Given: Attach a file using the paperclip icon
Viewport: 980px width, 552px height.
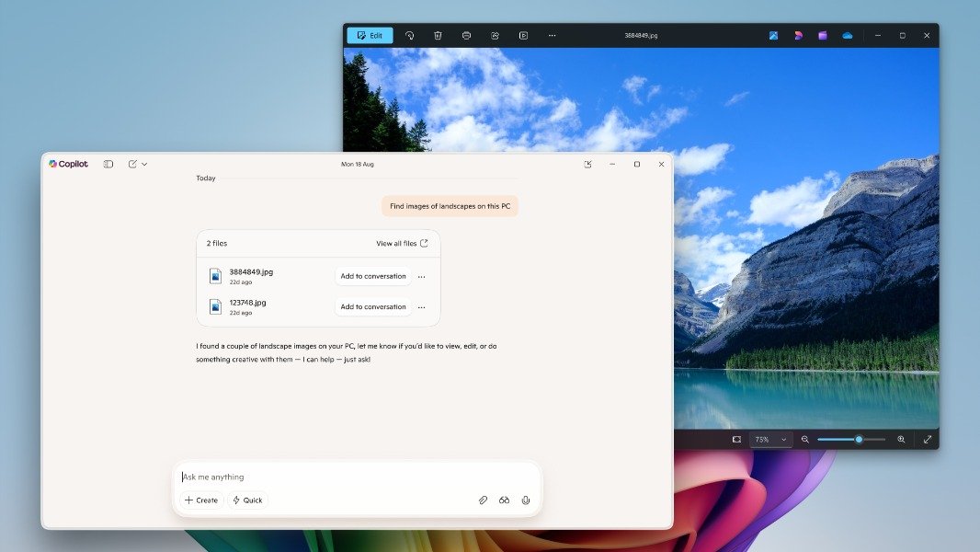Looking at the screenshot, I should coord(484,500).
